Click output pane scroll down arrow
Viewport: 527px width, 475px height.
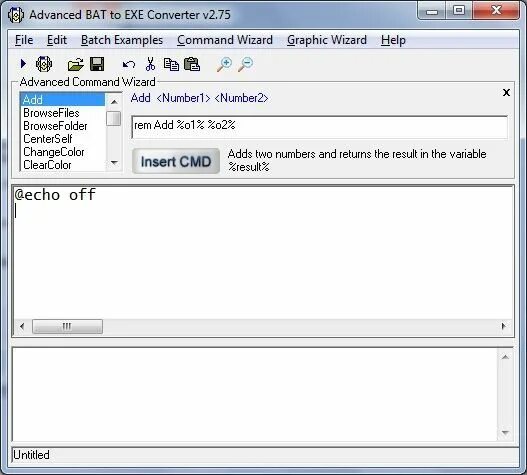[505, 432]
